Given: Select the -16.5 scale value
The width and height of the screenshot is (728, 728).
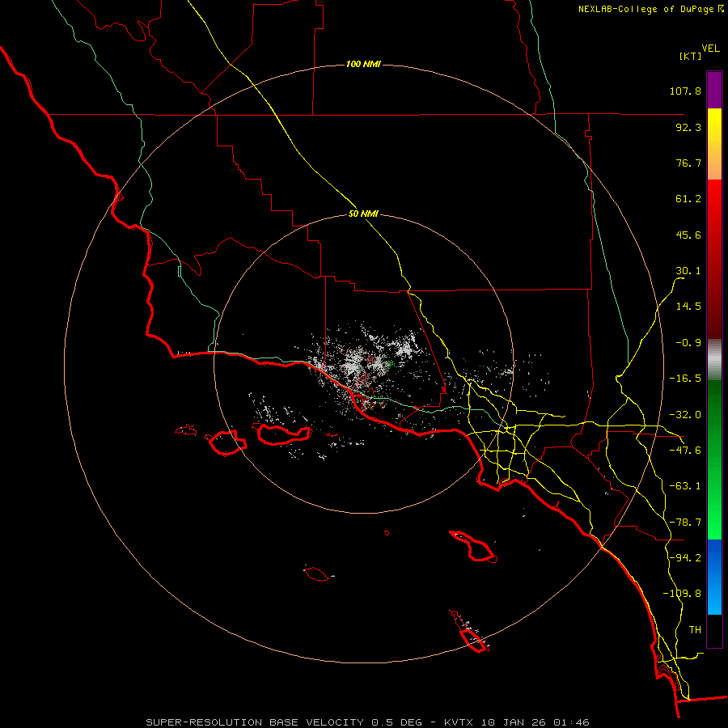Looking at the screenshot, I should click(685, 379).
